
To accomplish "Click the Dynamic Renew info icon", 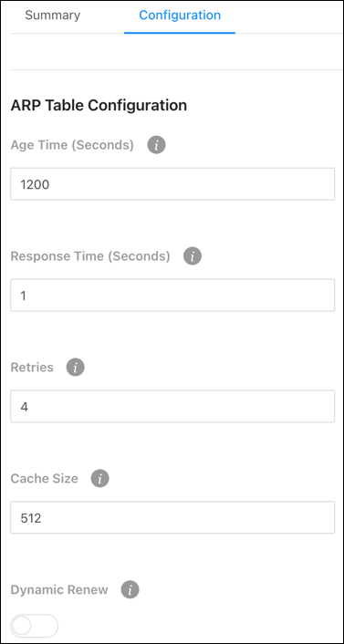I will pos(130,590).
